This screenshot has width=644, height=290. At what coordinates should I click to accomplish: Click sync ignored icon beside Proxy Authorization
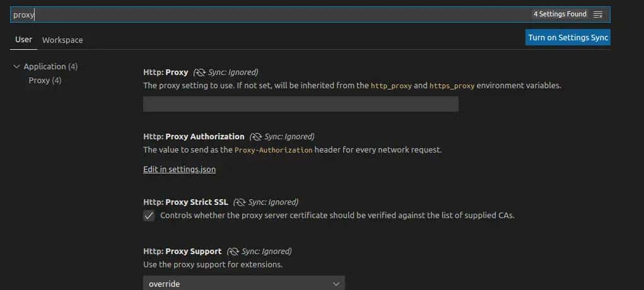255,136
